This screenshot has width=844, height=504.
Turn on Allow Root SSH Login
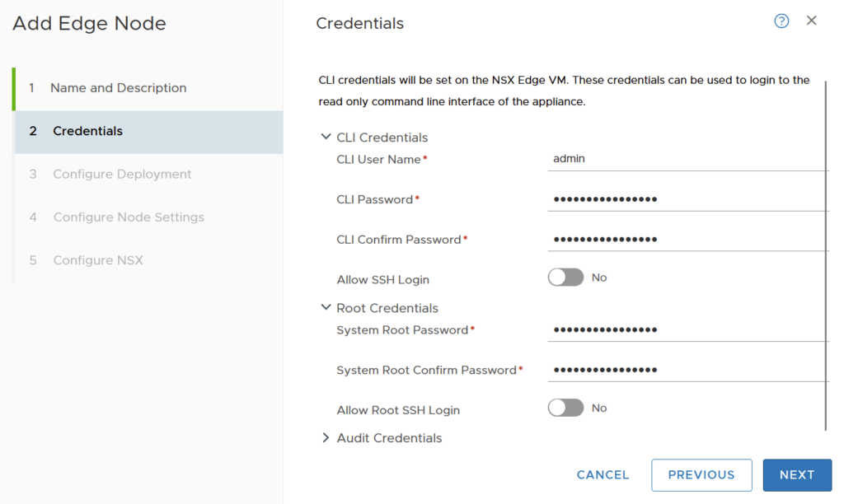565,408
